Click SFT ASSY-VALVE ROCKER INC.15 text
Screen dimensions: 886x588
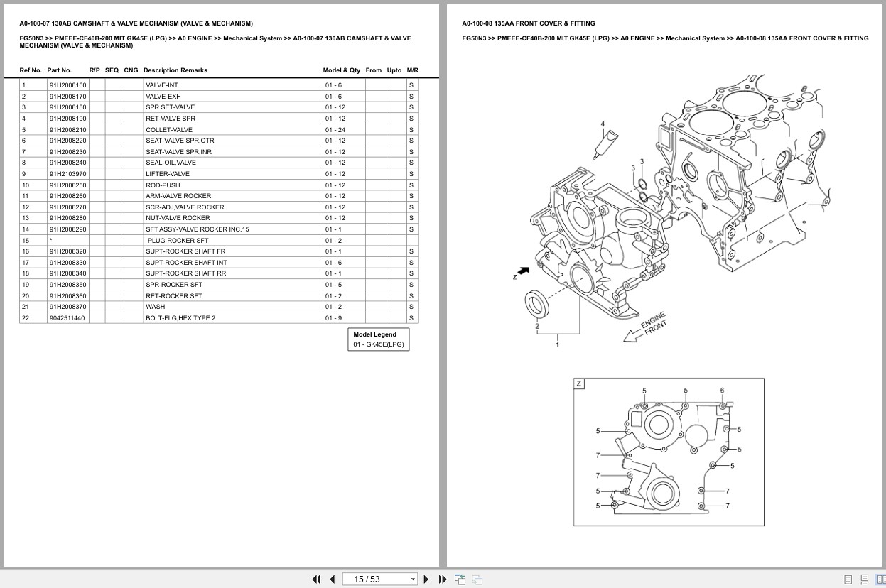(x=198, y=229)
